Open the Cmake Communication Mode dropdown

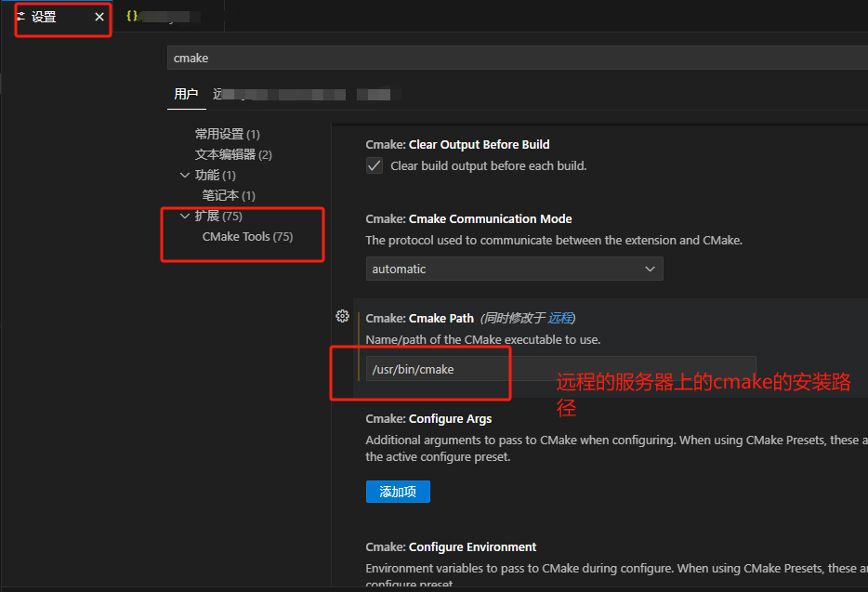(x=514, y=269)
